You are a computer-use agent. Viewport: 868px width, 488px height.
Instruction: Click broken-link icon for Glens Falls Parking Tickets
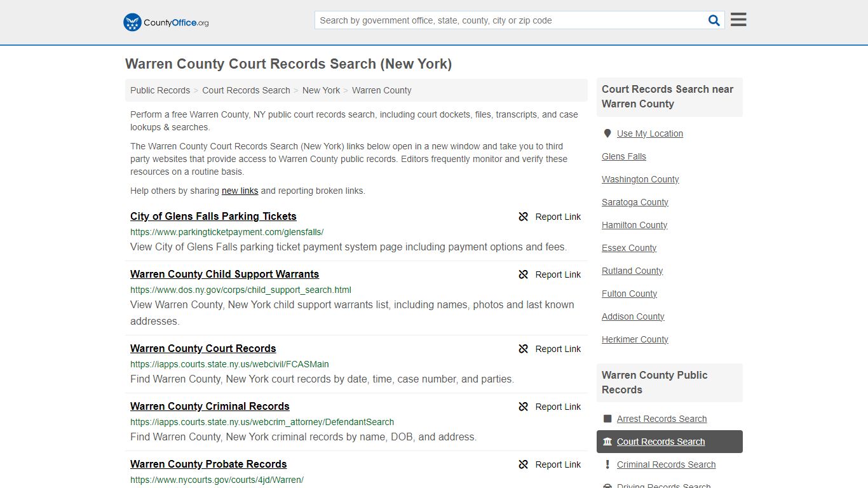[524, 217]
